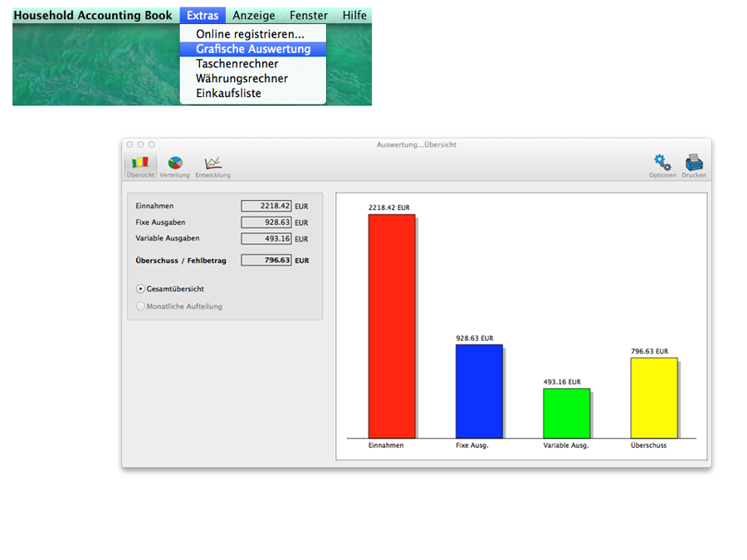747x560 pixels.
Task: Click the red Einnahmen bar
Action: pos(391,325)
